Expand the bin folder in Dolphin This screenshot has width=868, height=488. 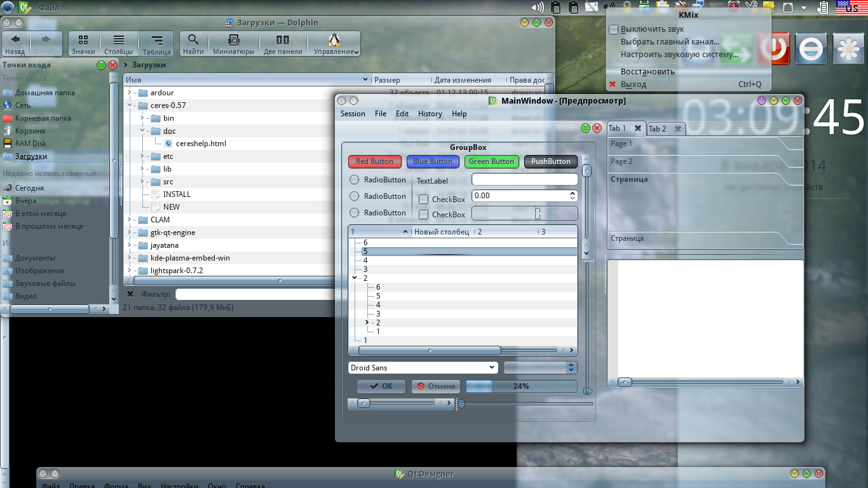142,118
